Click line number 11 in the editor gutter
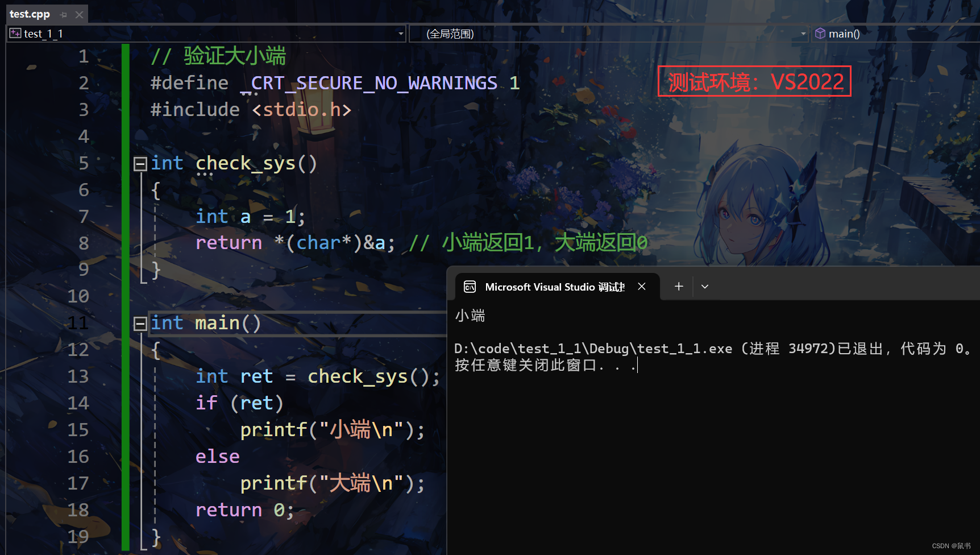This screenshot has width=980, height=555. (x=78, y=323)
